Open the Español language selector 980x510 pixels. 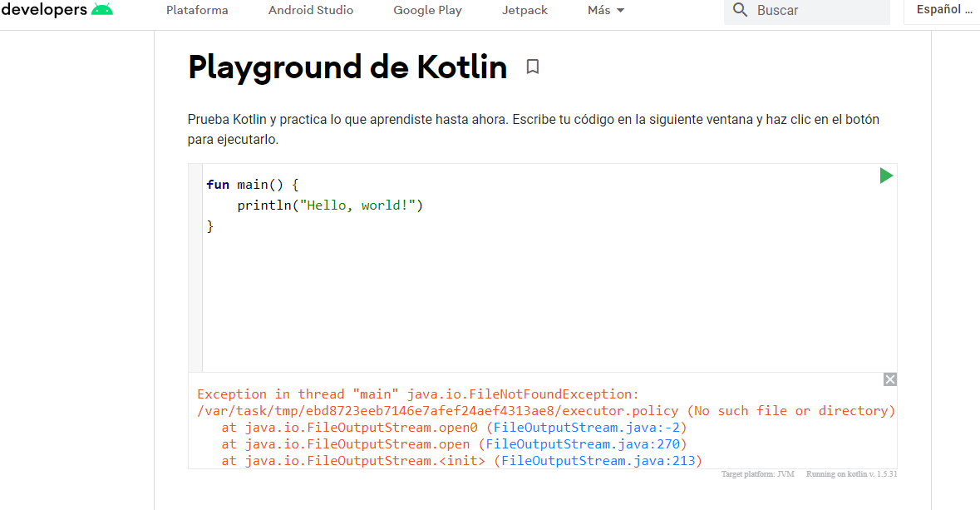(x=943, y=10)
